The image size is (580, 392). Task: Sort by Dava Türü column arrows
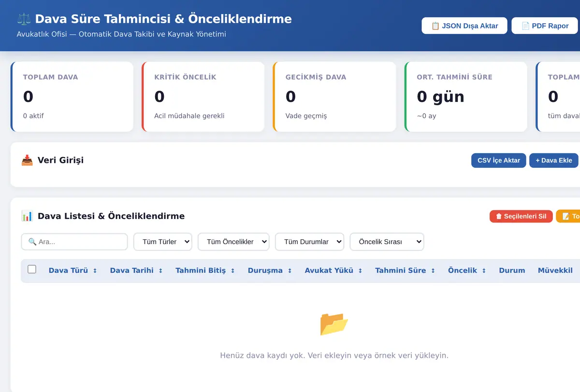click(95, 271)
